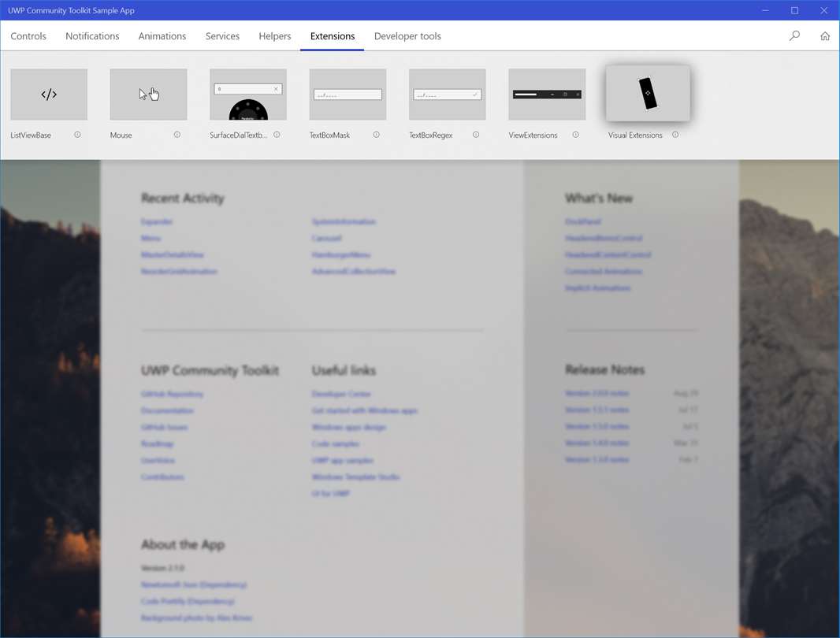Screen dimensions: 840x638
Task: Click the Release Notes heading
Action: coord(605,369)
